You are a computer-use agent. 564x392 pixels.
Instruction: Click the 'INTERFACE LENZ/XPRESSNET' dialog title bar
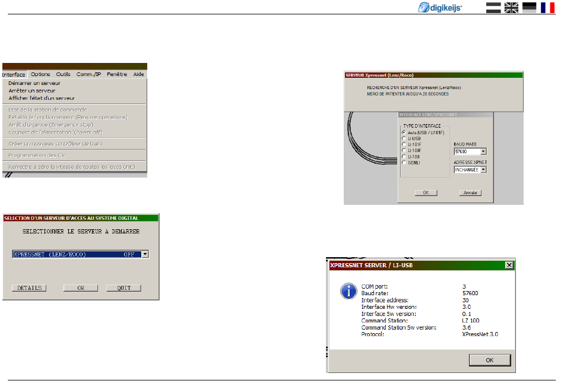pyautogui.click(x=445, y=115)
